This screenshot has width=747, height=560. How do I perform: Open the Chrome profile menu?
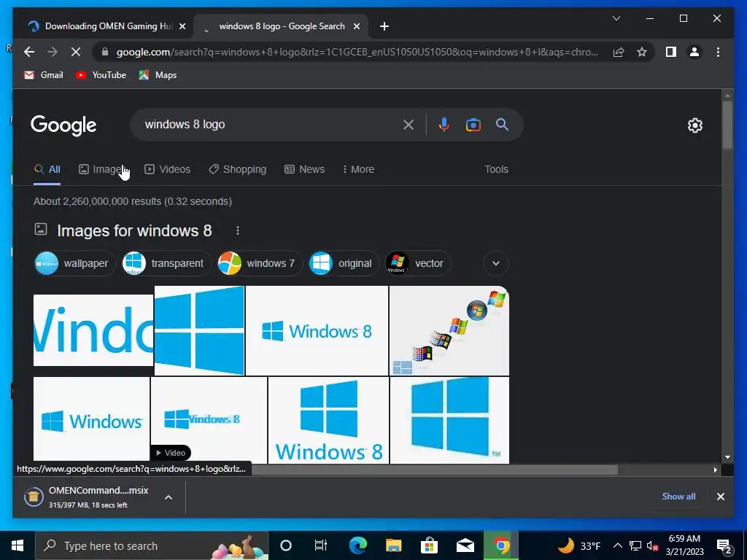point(694,52)
